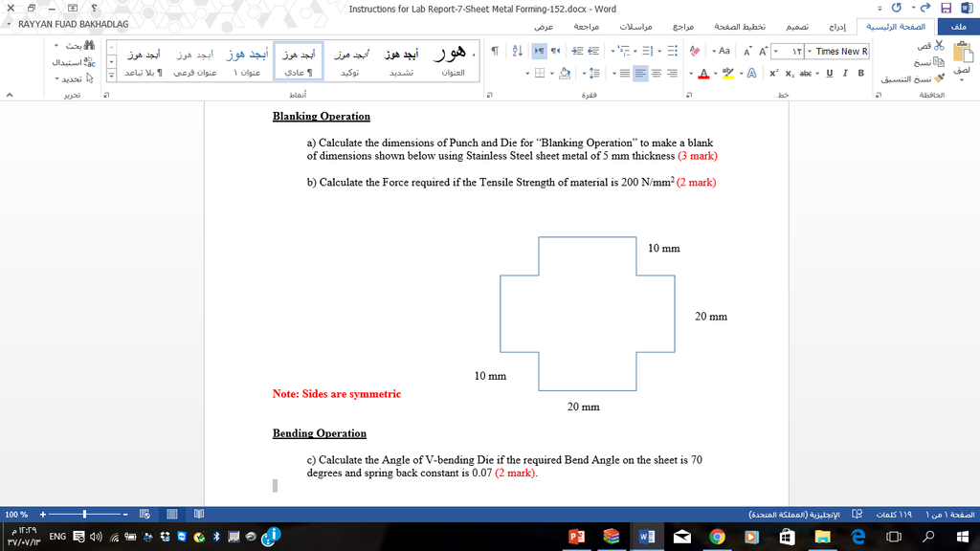This screenshot has width=980, height=551.
Task: Click the Sort A-Z icon
Action: click(517, 51)
